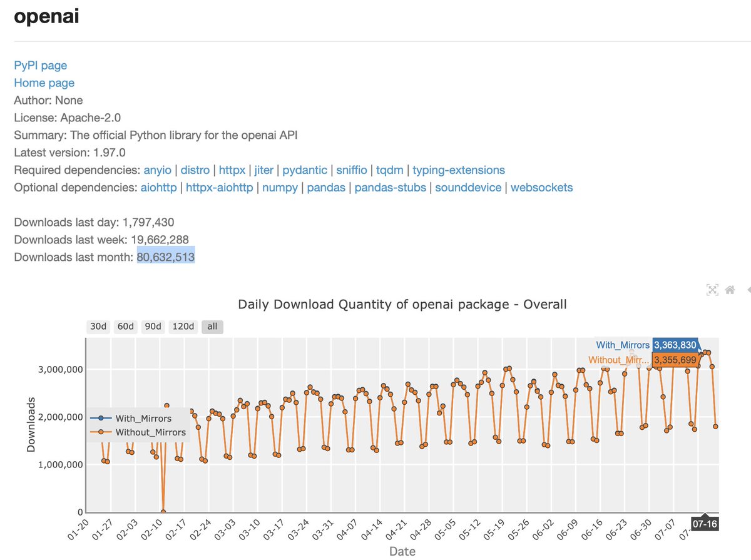Open the pandas optional dependency link
This screenshot has height=560, width=751.
326,188
